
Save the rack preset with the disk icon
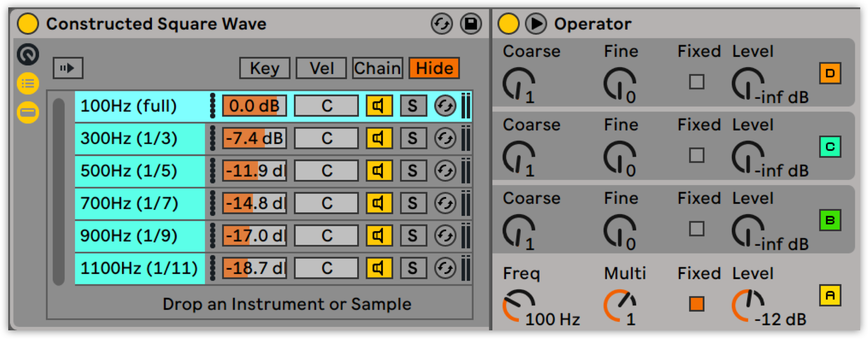point(471,23)
